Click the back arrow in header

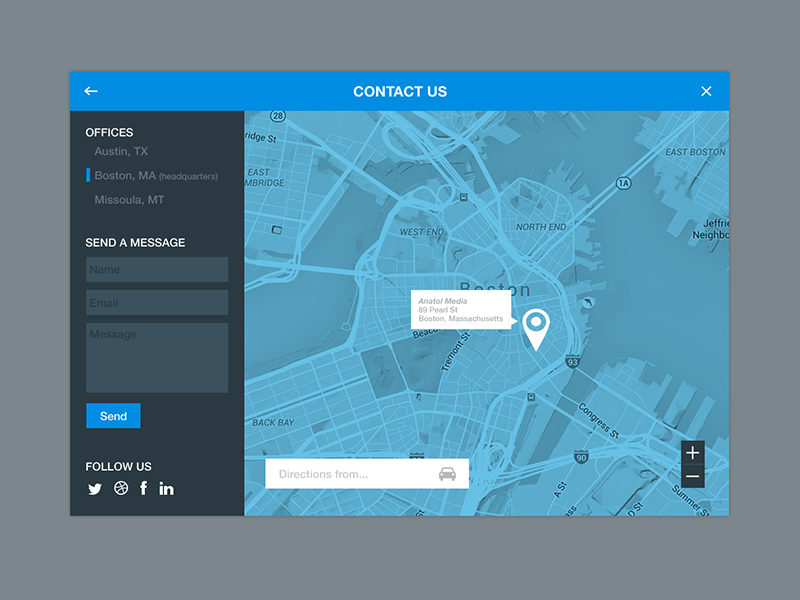point(91,91)
